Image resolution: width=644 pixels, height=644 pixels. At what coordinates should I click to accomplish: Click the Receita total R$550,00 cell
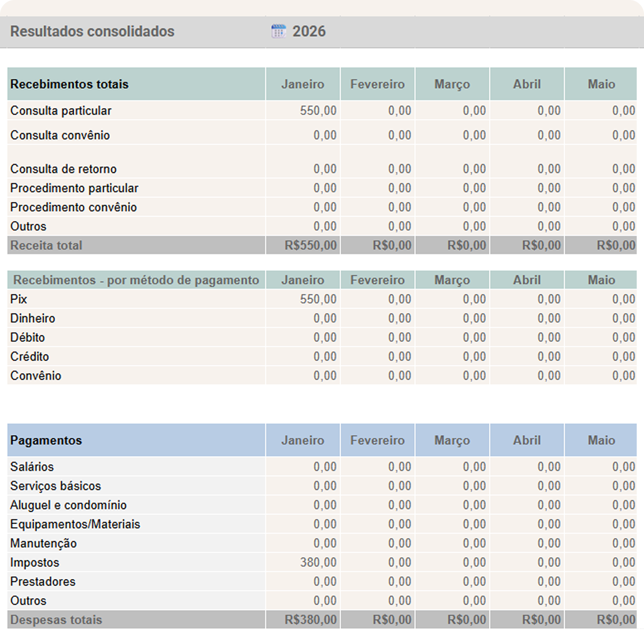coord(310,245)
